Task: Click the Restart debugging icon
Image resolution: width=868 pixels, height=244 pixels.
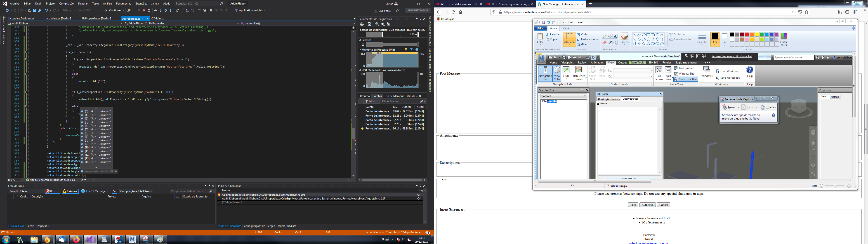Action: pyautogui.click(x=149, y=10)
